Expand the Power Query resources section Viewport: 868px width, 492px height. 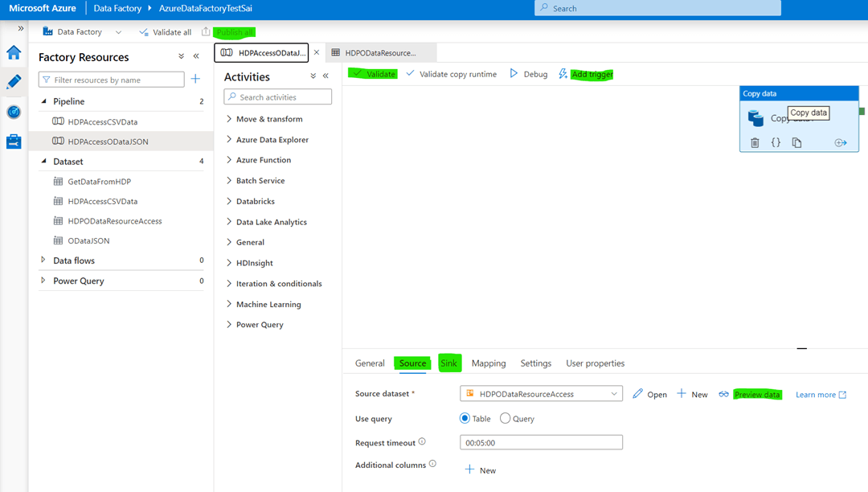pos(43,280)
